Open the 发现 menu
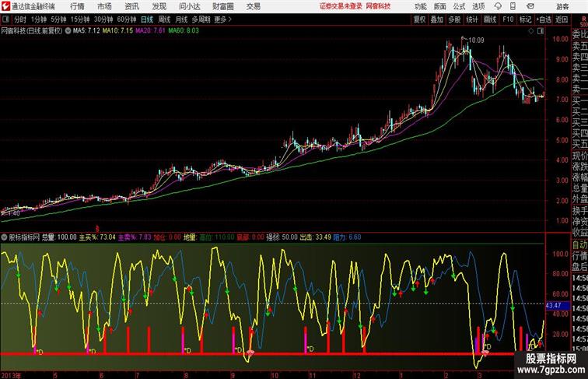The width and height of the screenshot is (588, 379). click(159, 6)
